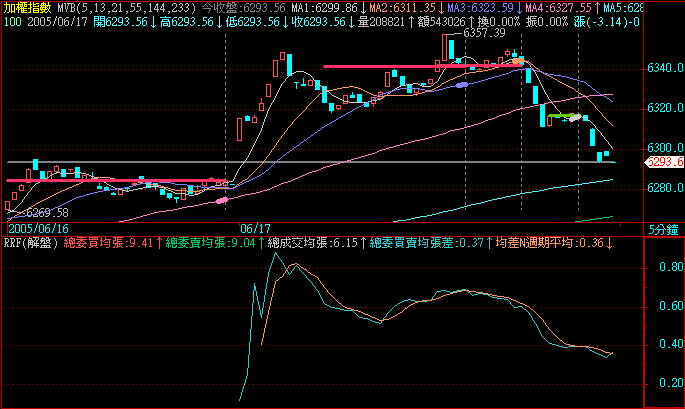Click the 6357.39 high price annotation
685x409 pixels.
tap(484, 33)
